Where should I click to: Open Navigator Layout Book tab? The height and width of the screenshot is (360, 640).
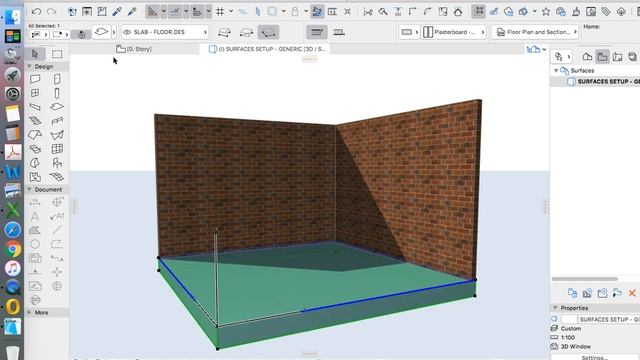pyautogui.click(x=618, y=57)
